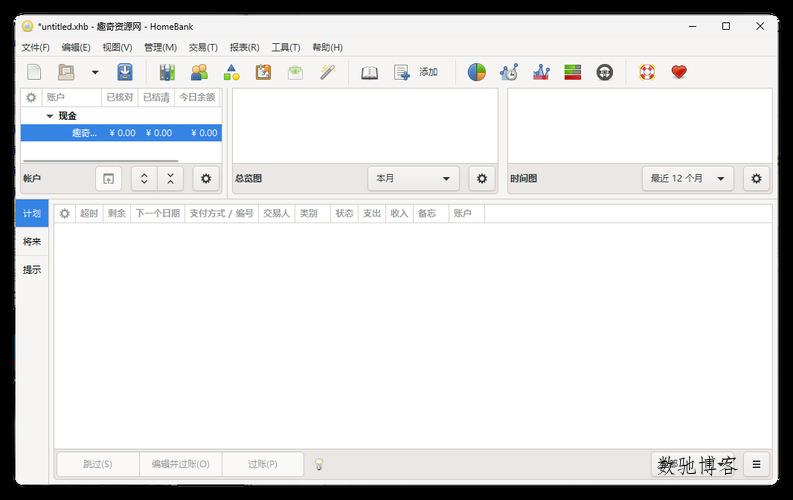Open the 视图(V) menu
Screen dimensions: 793x500
point(117,47)
